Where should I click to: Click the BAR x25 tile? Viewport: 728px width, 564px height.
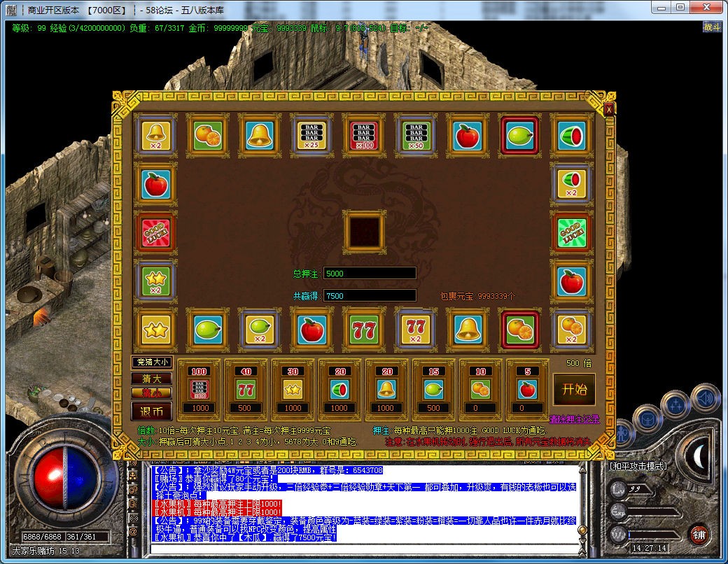(x=311, y=136)
